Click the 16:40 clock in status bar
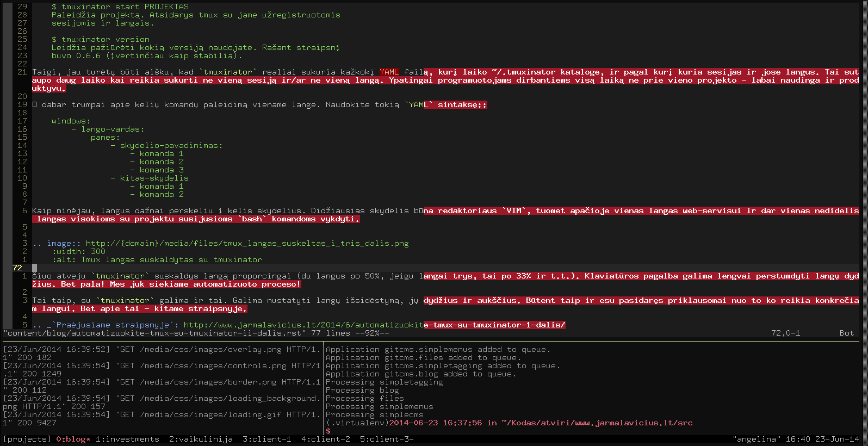Viewport: 868px width, 446px height. pos(798,439)
